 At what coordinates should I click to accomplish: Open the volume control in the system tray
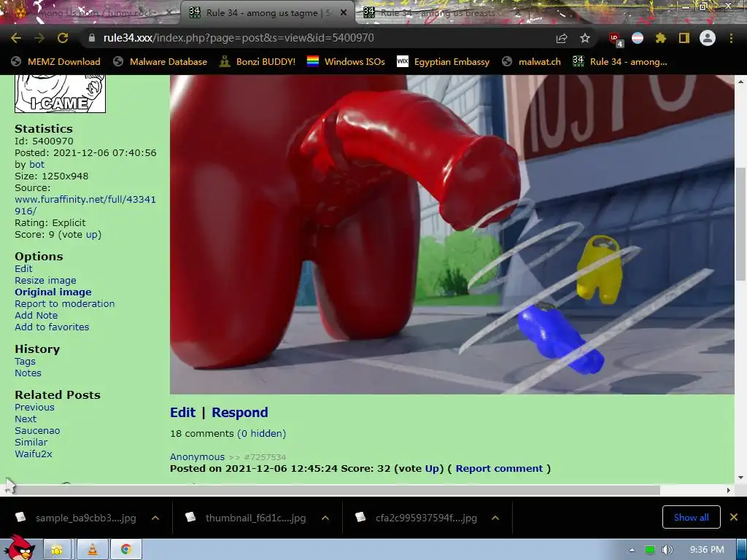tap(667, 550)
